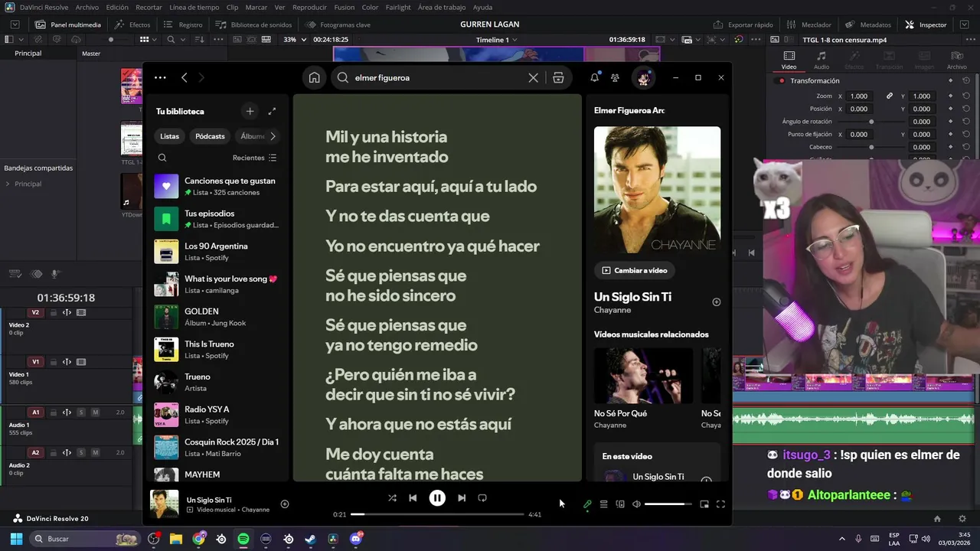980x551 pixels.
Task: Open DaVinci Fusion menu
Action: click(345, 7)
